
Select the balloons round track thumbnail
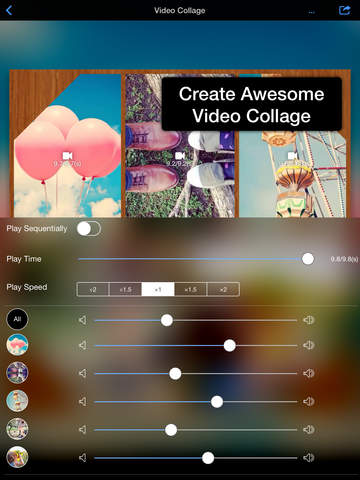coord(17,345)
